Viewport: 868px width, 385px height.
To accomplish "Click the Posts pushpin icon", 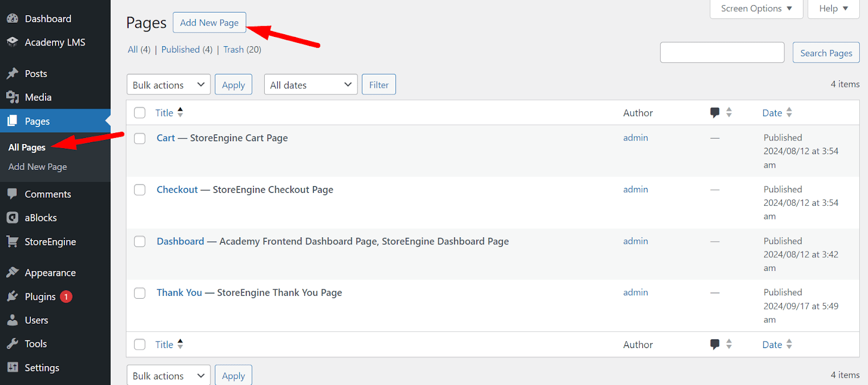I will click(x=12, y=73).
